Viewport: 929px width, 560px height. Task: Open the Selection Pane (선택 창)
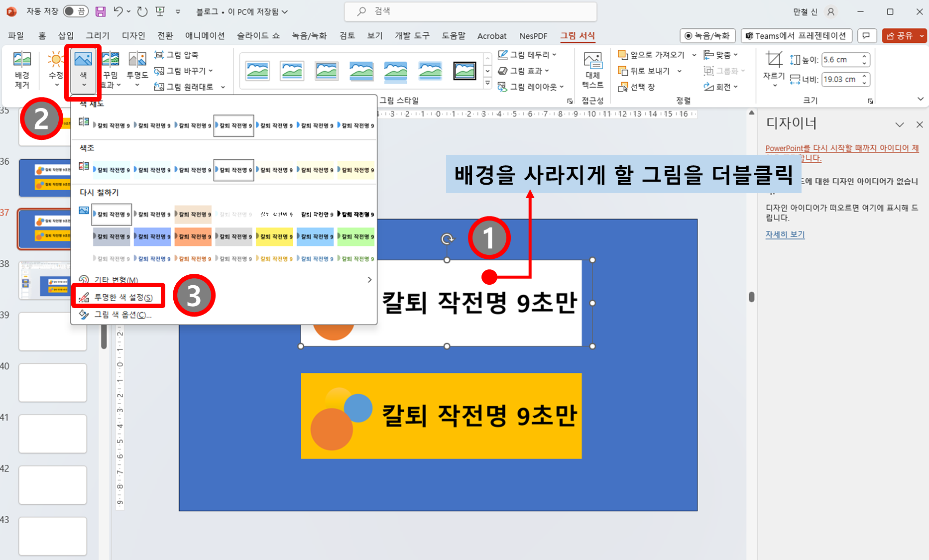(636, 87)
